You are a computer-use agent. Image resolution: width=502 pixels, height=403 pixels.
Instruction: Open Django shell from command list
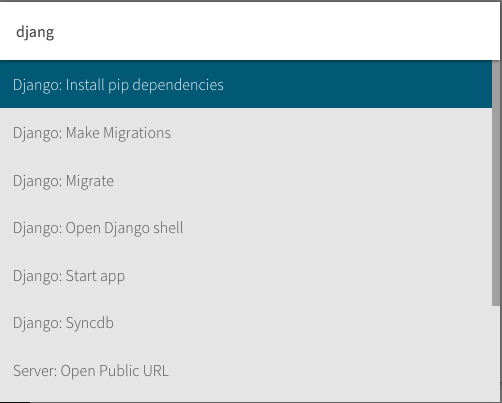coord(246,228)
